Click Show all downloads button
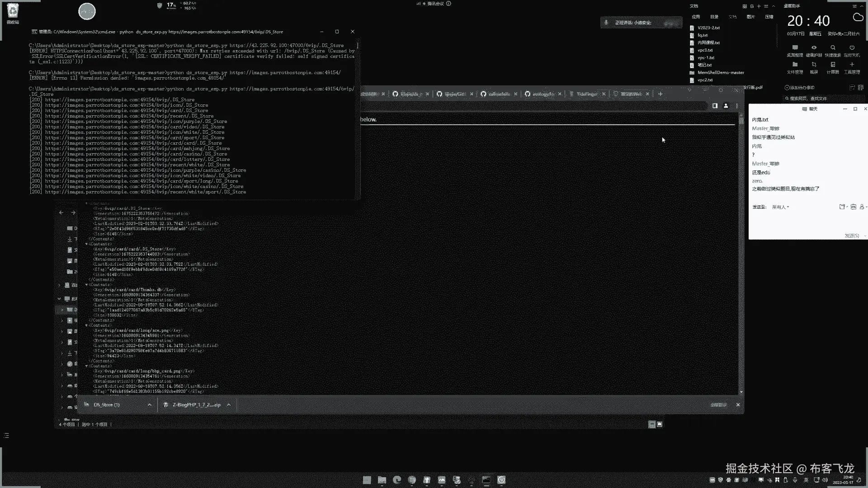The width and height of the screenshot is (868, 488). (x=718, y=405)
